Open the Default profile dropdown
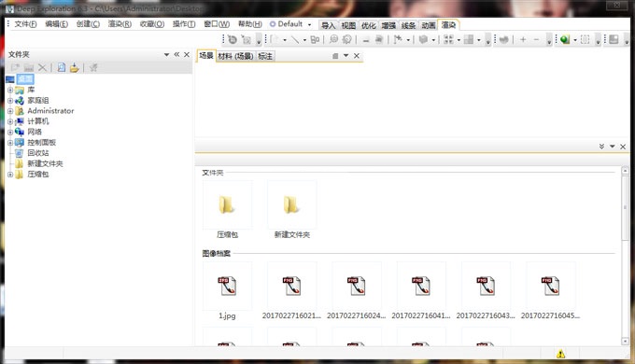The image size is (635, 364). [309, 24]
